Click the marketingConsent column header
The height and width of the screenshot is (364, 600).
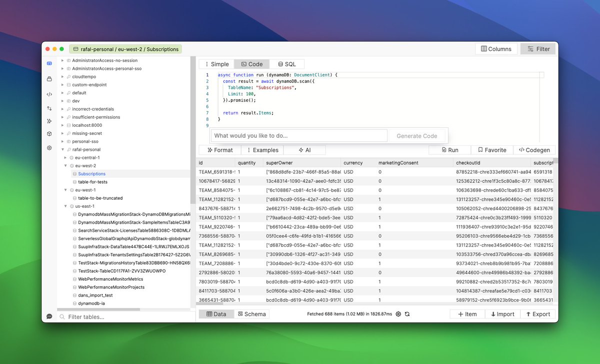point(414,163)
